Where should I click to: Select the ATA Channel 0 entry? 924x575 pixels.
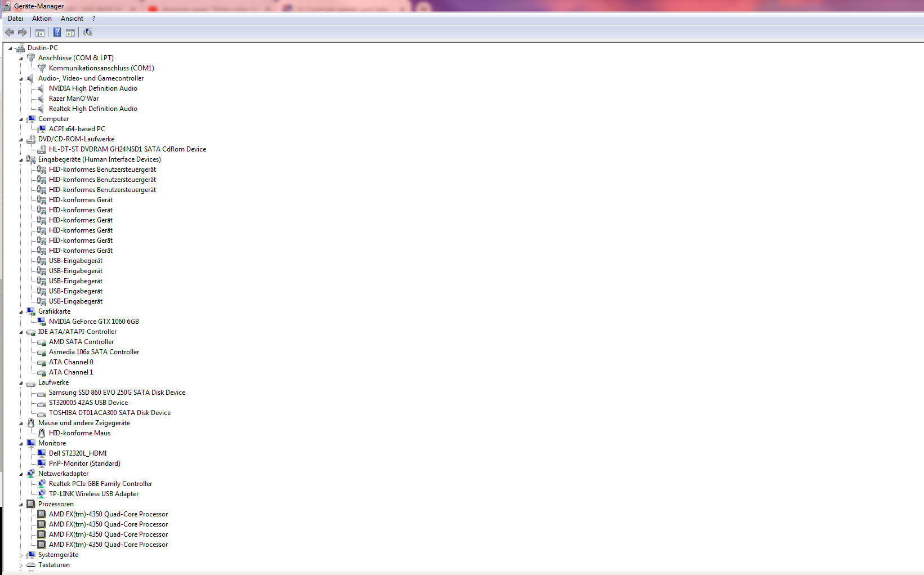pos(71,362)
